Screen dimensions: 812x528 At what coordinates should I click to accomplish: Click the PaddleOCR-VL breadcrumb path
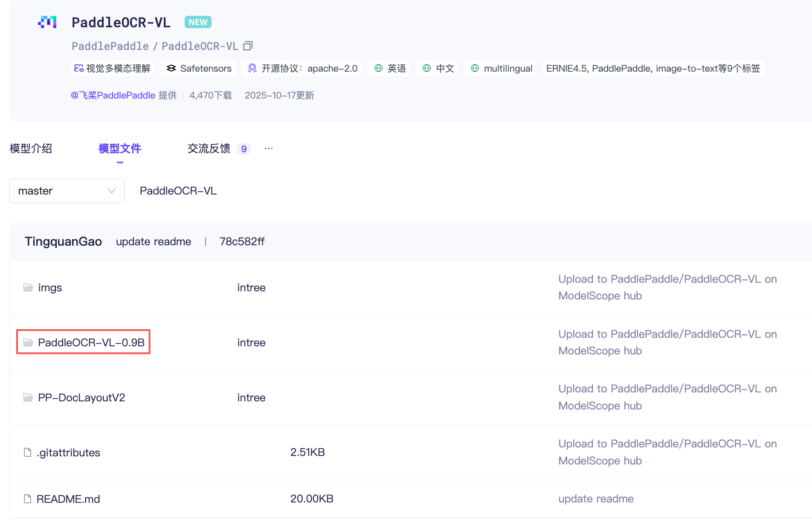click(x=178, y=191)
